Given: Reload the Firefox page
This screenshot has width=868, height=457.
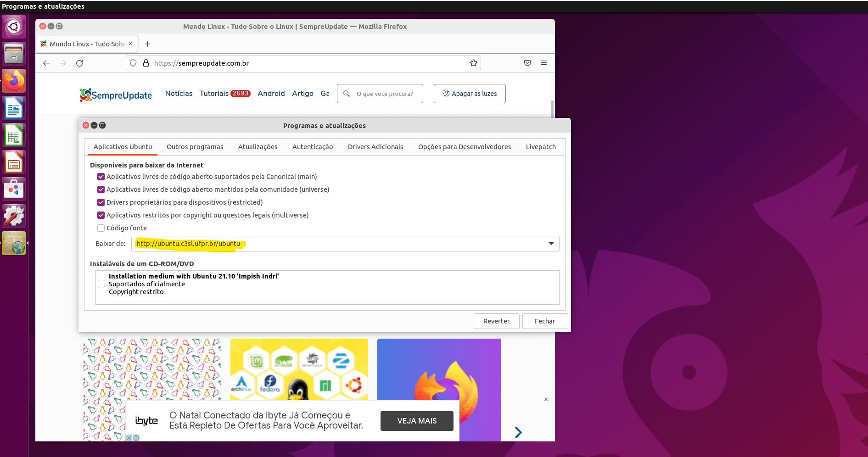Looking at the screenshot, I should click(79, 63).
